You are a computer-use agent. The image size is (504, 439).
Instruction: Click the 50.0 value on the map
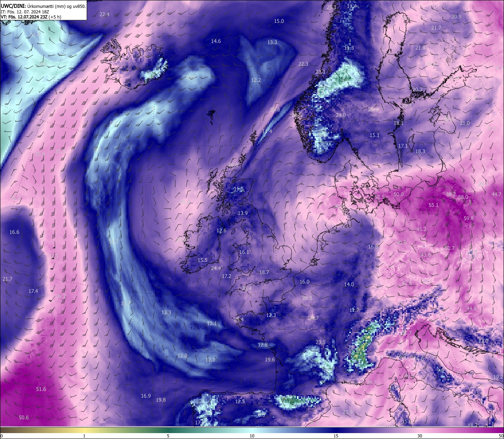point(398,194)
